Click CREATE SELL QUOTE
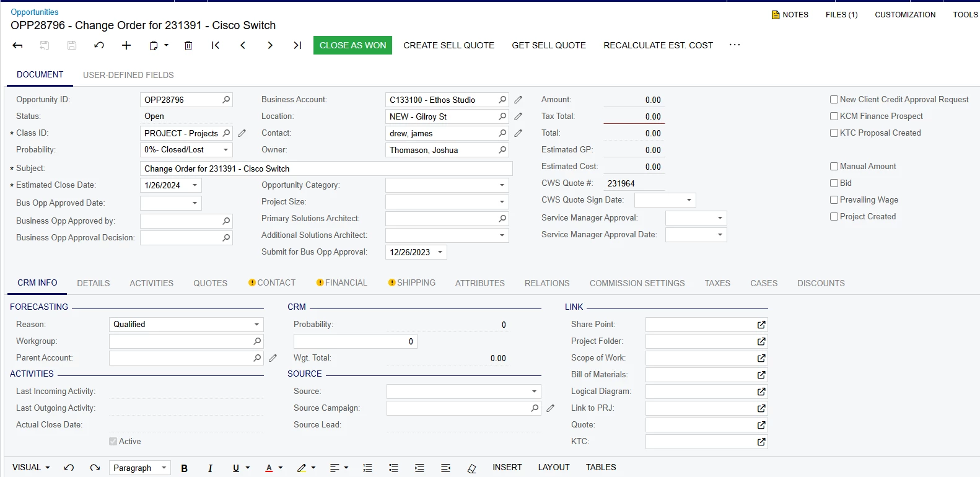 coord(449,45)
